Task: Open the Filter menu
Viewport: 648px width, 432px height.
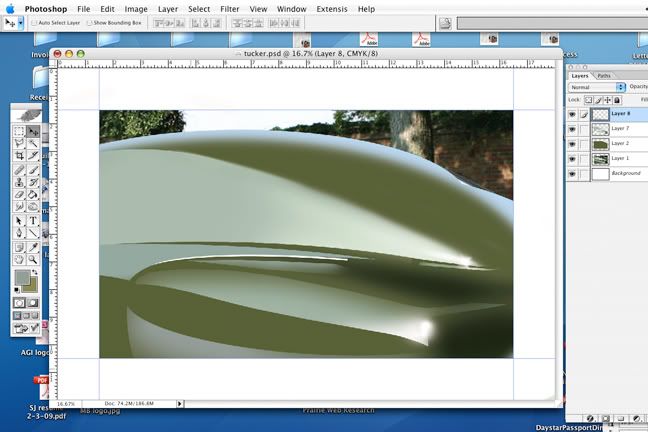Action: point(229,9)
